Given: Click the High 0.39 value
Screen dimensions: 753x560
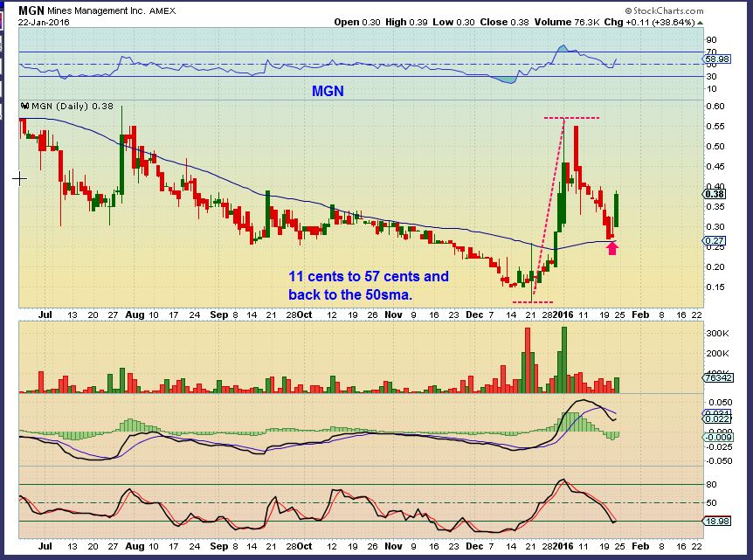Looking at the screenshot, I should pos(406,22).
